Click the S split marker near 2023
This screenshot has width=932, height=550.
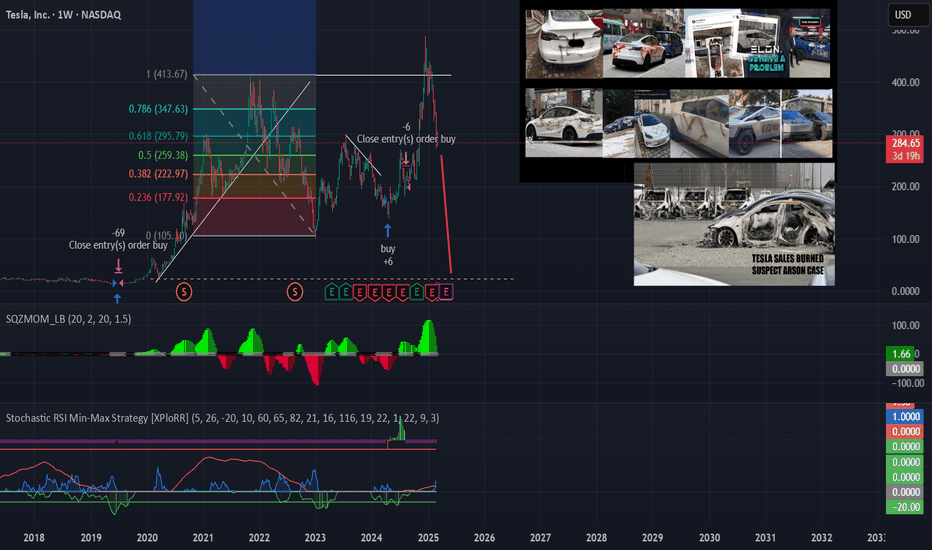[295, 292]
